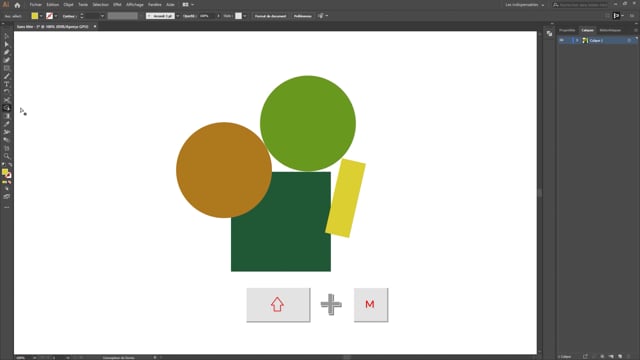Click the stroke weight stepper arrows
Screen dimensions: 640x360
[x=82, y=16]
